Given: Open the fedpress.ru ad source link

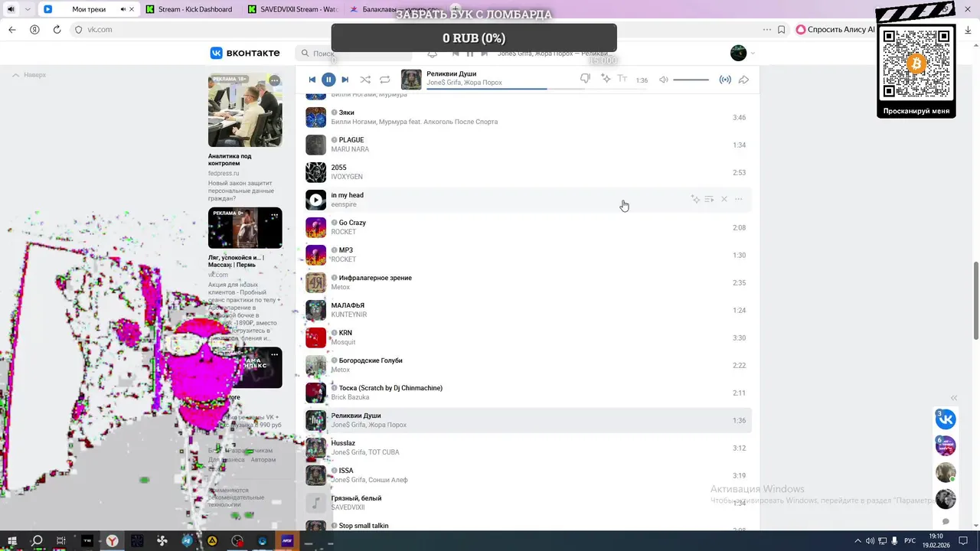Looking at the screenshot, I should [224, 174].
